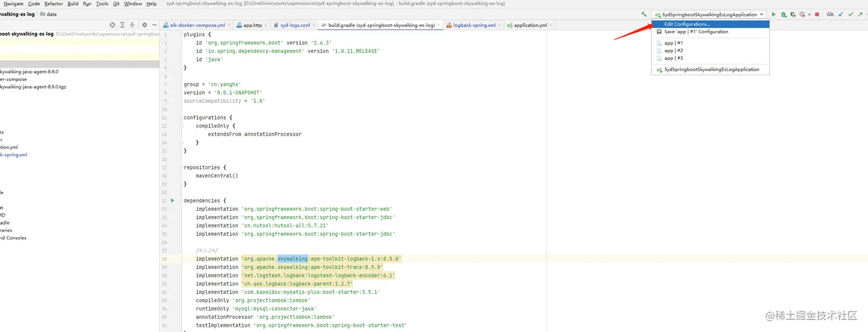The image size is (868, 332).
Task: Close the application.yml tab
Action: point(551,25)
